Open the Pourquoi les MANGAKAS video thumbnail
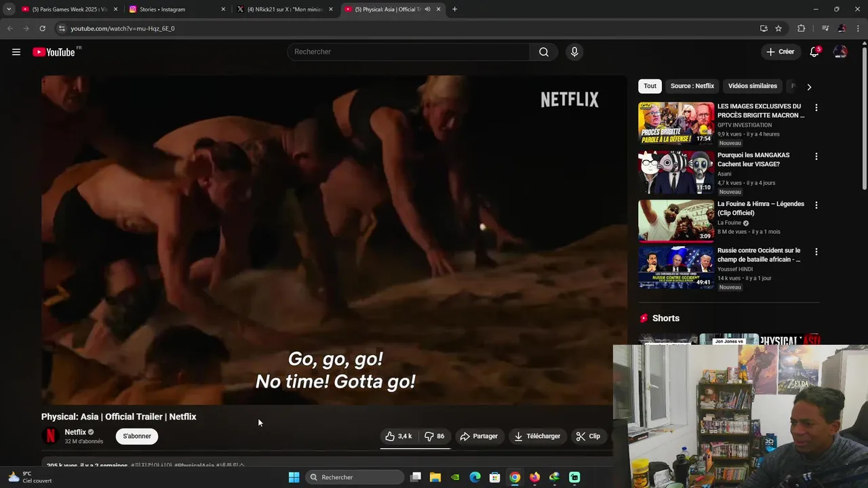 click(x=676, y=172)
